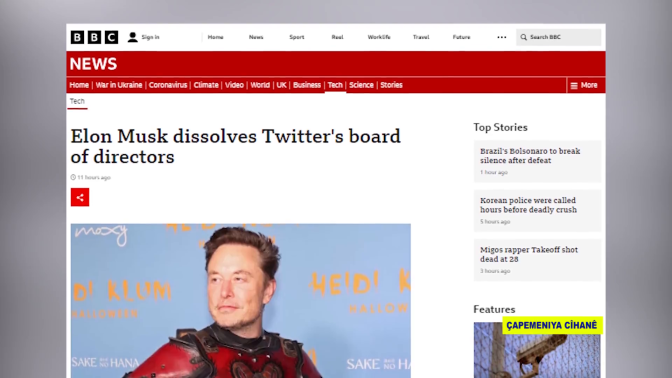Open the Sport top navigation link

tap(297, 37)
